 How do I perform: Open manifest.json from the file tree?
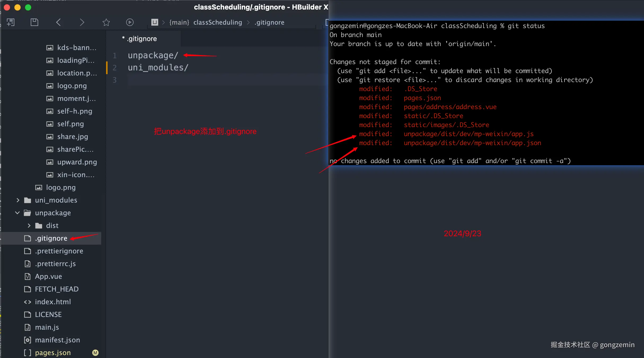57,340
